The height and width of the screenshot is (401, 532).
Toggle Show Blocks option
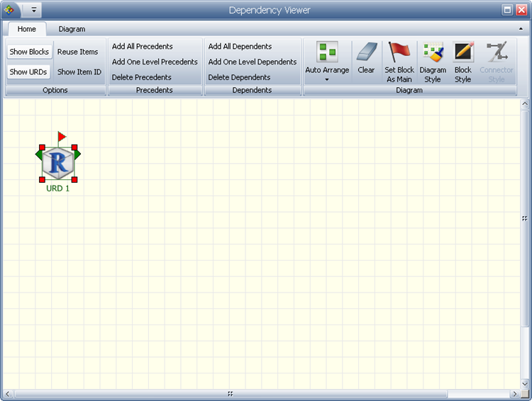pos(29,52)
